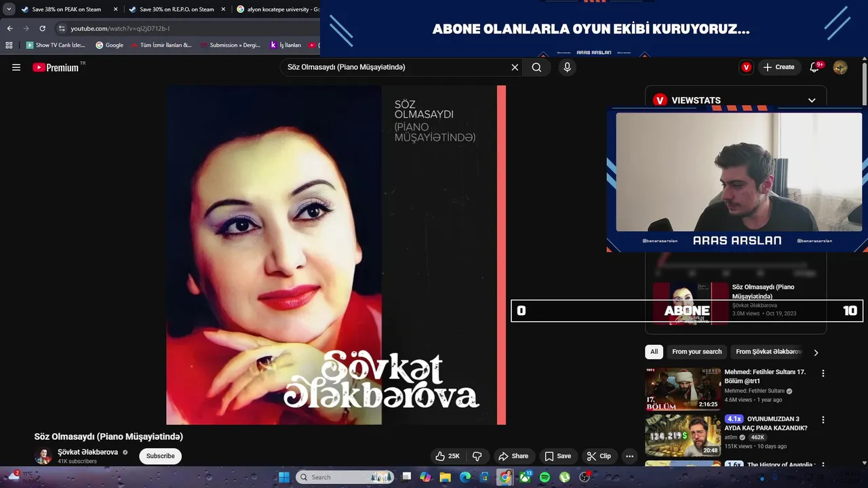Show next filter chips with arrow
The height and width of the screenshot is (488, 868).
[816, 352]
